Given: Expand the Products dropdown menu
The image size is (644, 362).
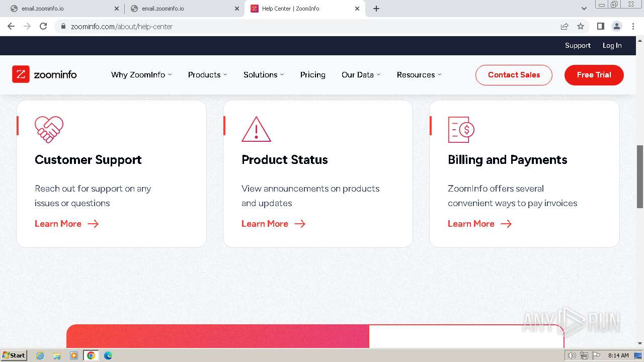Looking at the screenshot, I should pos(207,74).
